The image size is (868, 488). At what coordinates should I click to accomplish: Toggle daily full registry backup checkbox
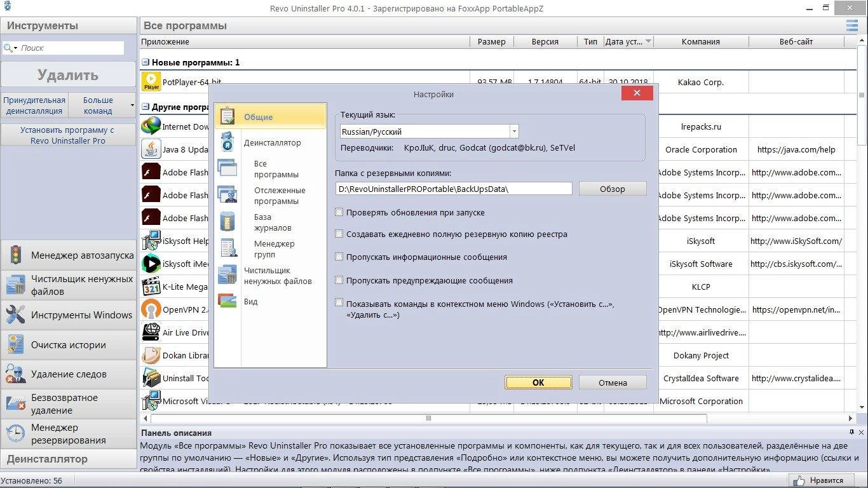(x=339, y=234)
